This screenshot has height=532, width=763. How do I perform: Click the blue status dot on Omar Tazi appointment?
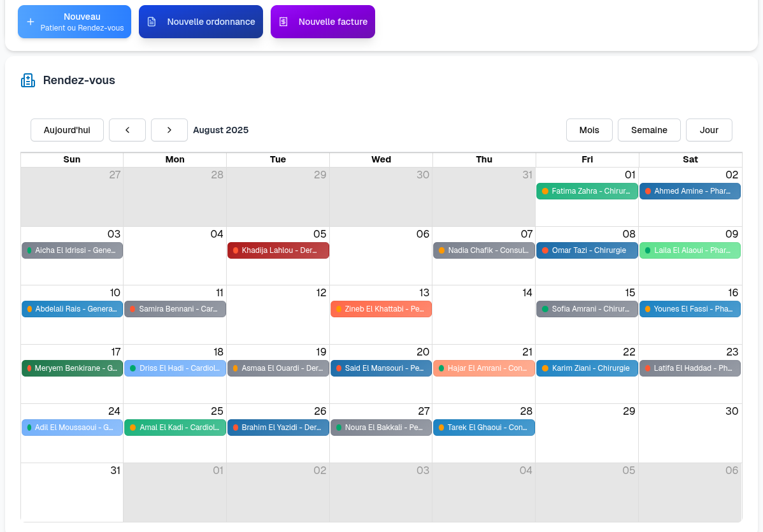[545, 250]
